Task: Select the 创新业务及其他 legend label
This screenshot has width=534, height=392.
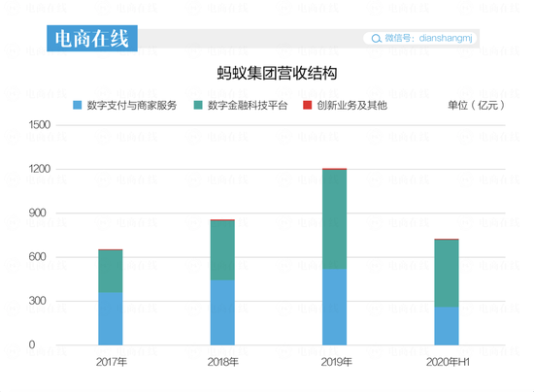Action: point(351,106)
